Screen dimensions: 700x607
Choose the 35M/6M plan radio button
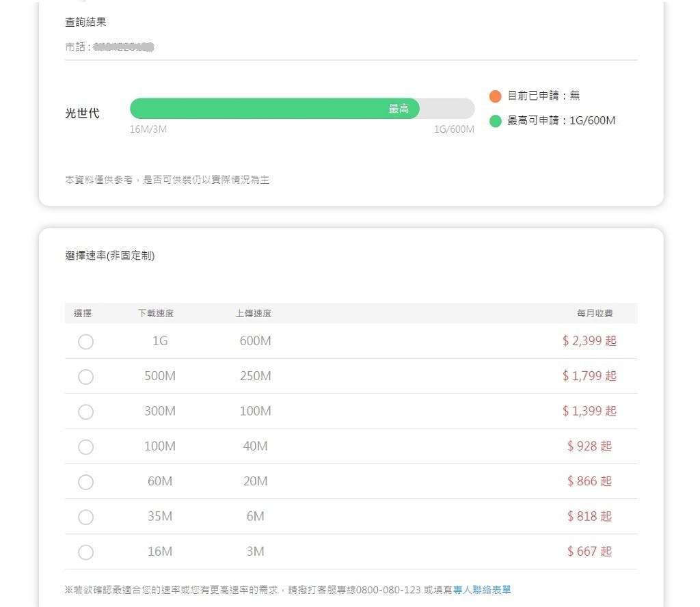tap(85, 517)
